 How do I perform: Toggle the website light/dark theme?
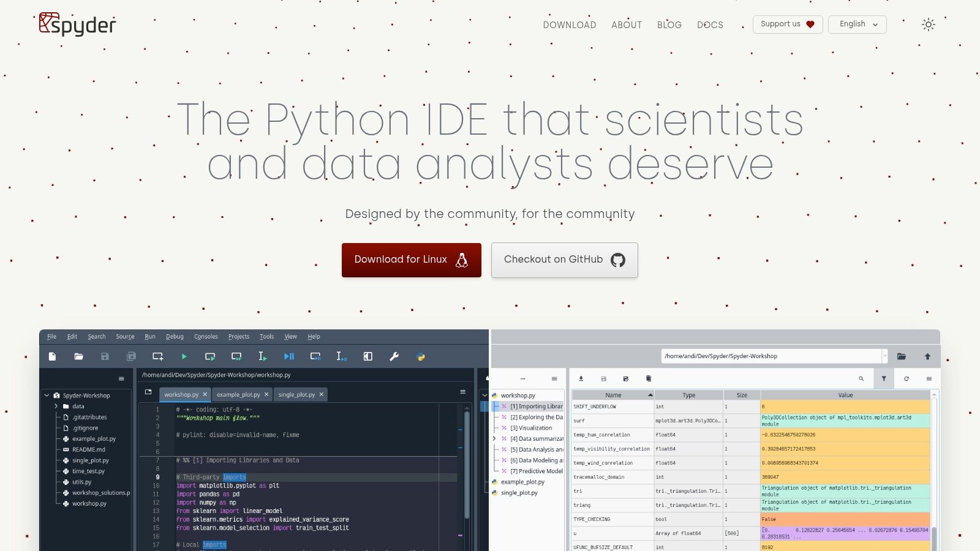(x=929, y=24)
